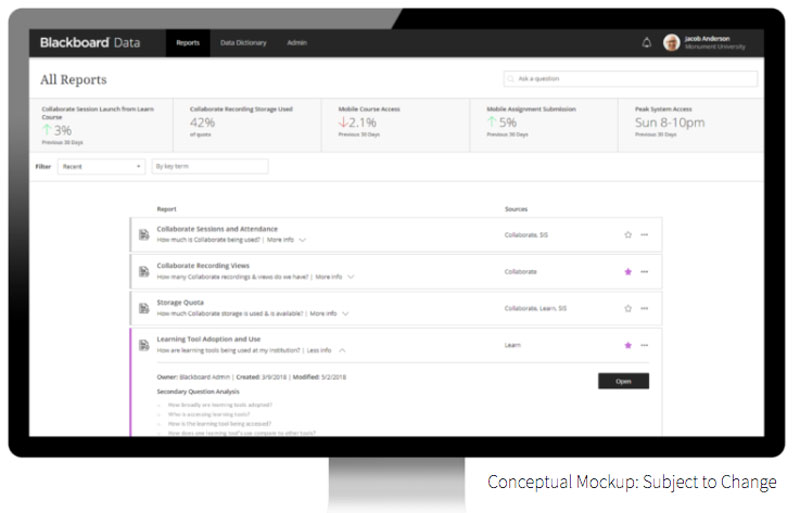Open Learning Tool Adoption and Use title

coord(209,339)
